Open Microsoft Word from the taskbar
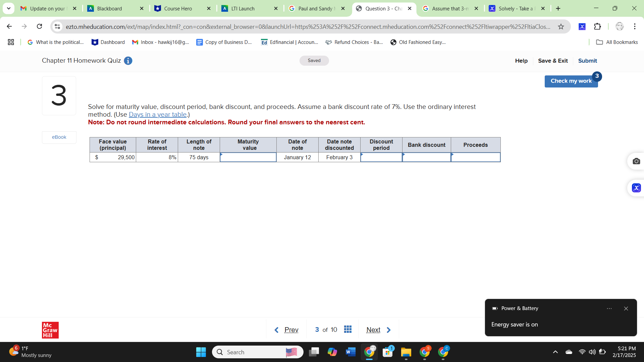The width and height of the screenshot is (644, 362). coord(351,352)
